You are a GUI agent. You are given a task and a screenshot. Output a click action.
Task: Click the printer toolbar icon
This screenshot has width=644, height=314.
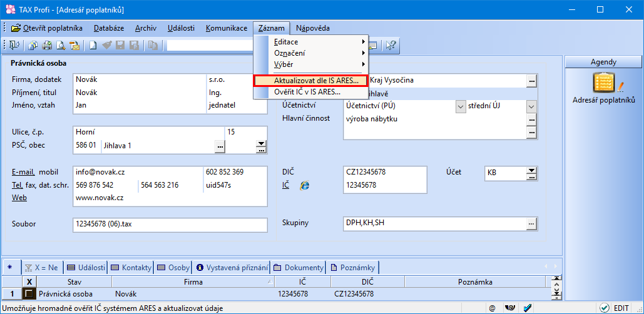[47, 45]
